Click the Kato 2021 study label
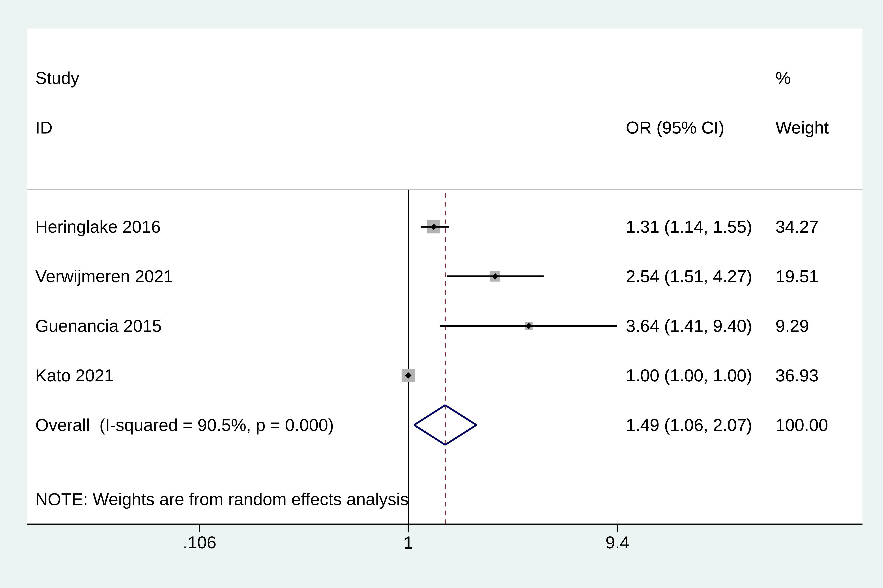The image size is (883, 588). (x=74, y=376)
